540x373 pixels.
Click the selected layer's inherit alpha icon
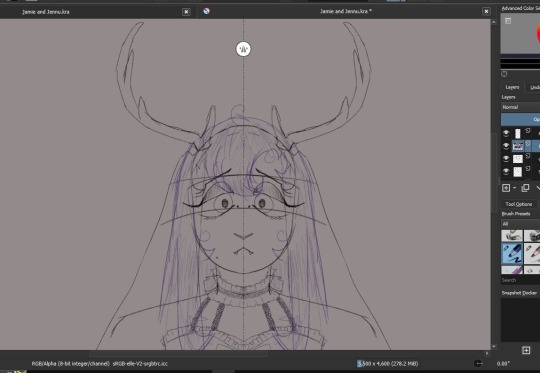528,144
